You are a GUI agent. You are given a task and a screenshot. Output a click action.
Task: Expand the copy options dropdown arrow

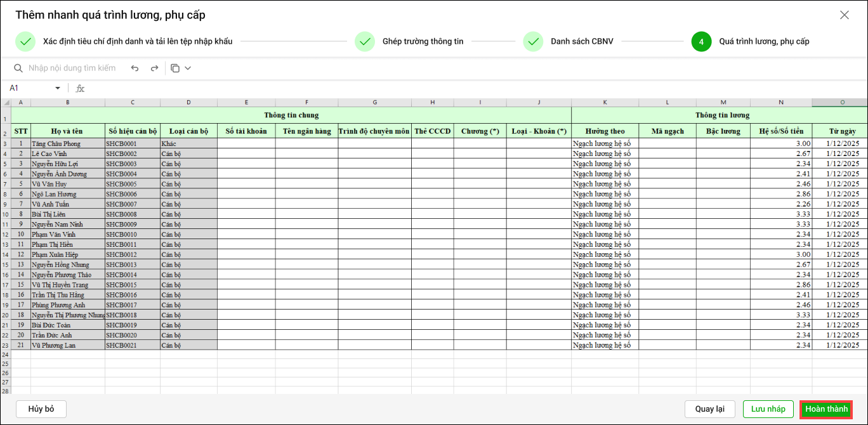pos(188,68)
